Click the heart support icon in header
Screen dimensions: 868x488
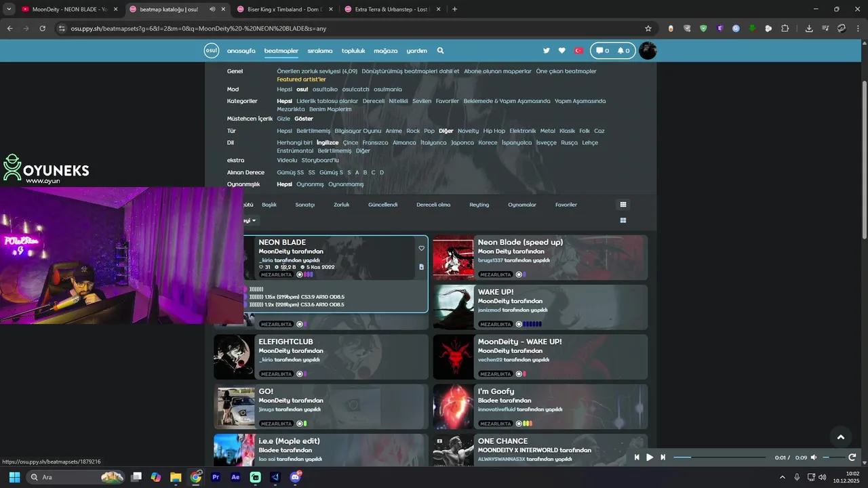[x=561, y=51]
